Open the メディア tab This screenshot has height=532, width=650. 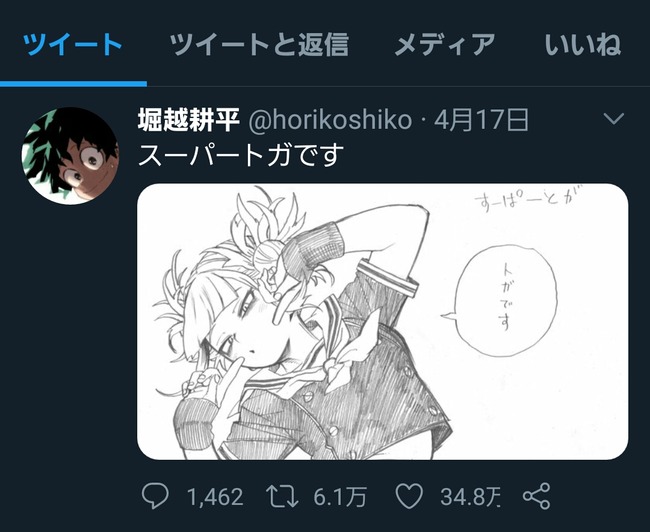tap(445, 44)
